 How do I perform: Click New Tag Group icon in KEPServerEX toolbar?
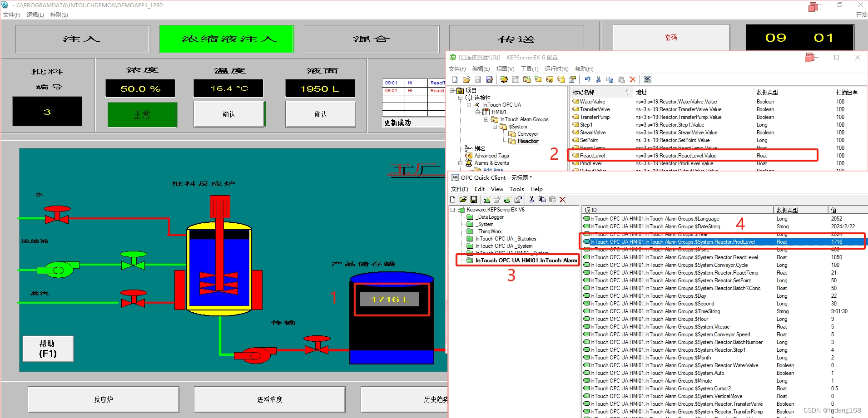click(527, 79)
